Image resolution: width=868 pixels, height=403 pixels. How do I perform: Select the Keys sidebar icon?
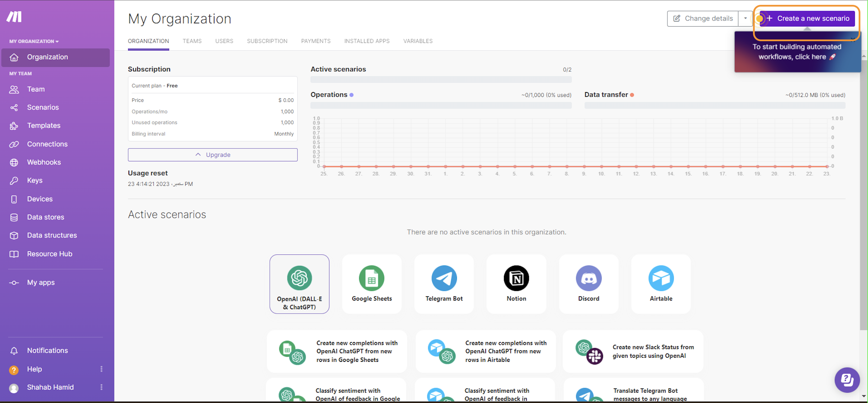click(x=14, y=181)
